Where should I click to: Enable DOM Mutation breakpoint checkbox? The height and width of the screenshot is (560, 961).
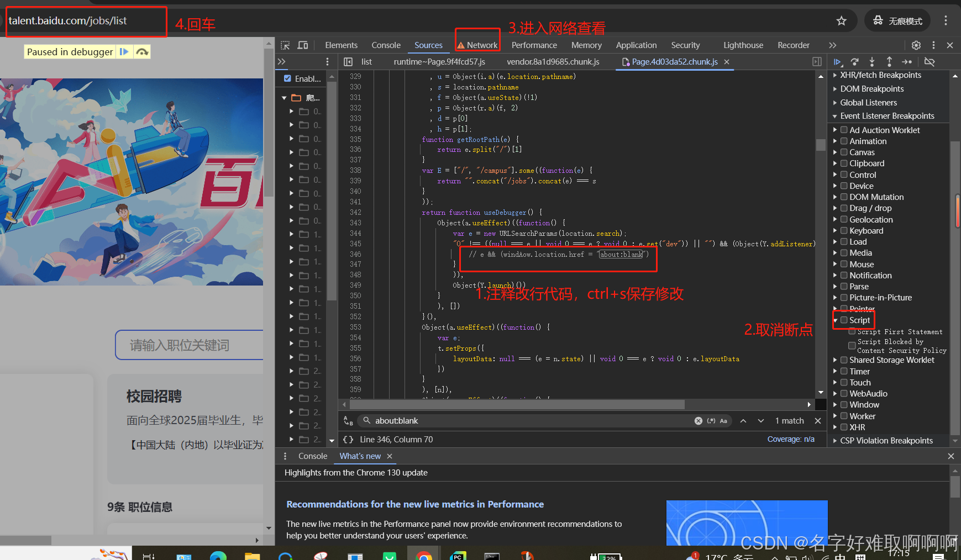pos(844,197)
